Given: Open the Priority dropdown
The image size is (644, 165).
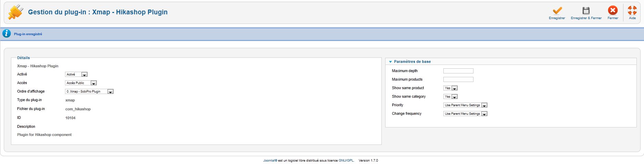Looking at the screenshot, I should (x=465, y=105).
